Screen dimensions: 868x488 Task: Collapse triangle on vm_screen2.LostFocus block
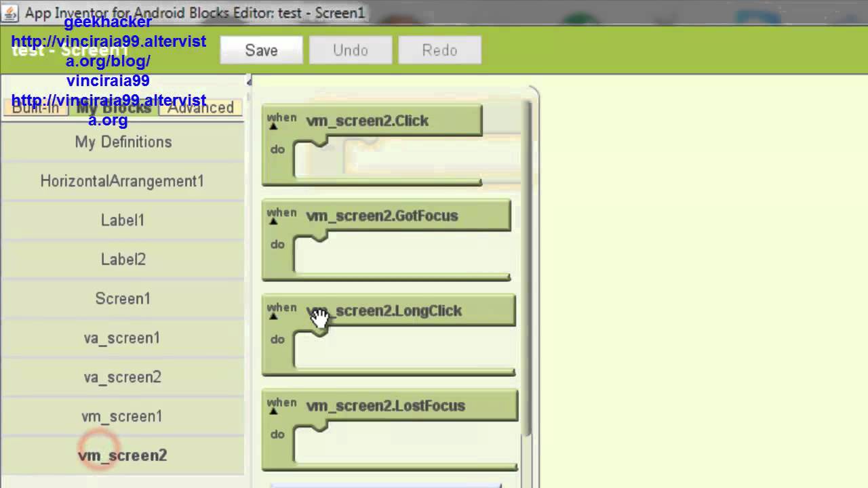[x=273, y=411]
